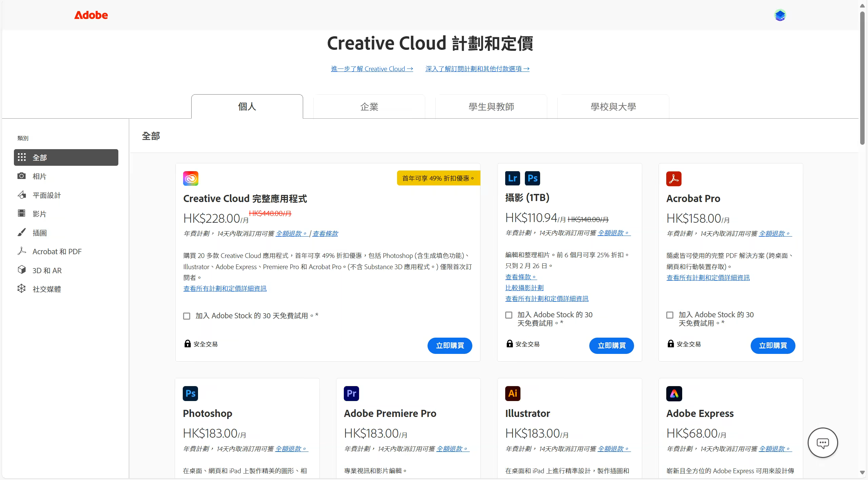
Task: Open the chat support bubble icon
Action: point(823,443)
